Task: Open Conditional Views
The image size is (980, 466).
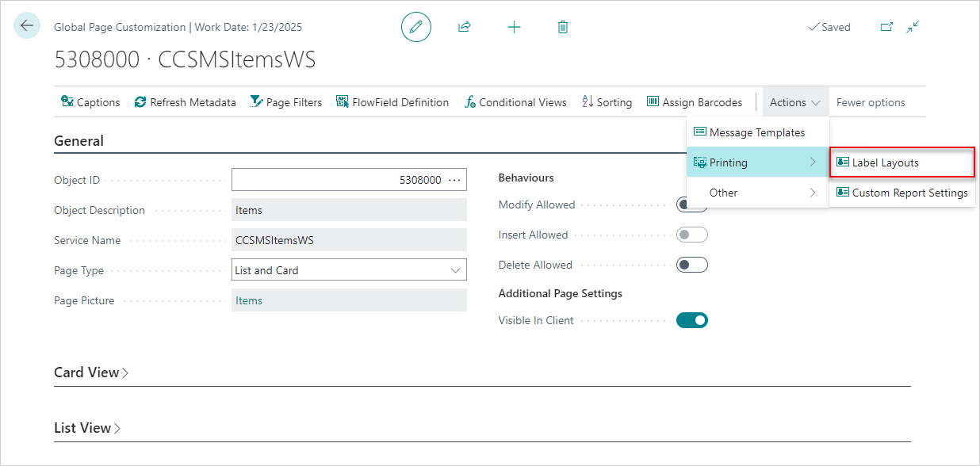Action: point(515,101)
